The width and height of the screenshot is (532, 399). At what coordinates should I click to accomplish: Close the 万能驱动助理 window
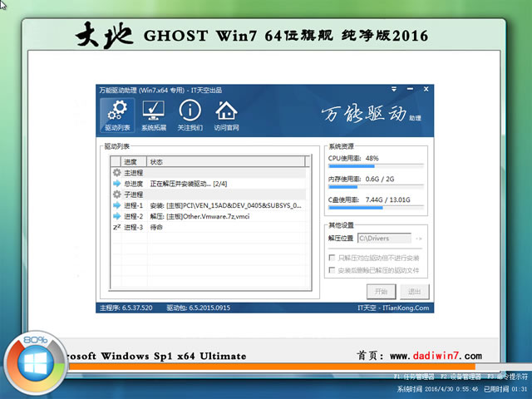pyautogui.click(x=426, y=89)
